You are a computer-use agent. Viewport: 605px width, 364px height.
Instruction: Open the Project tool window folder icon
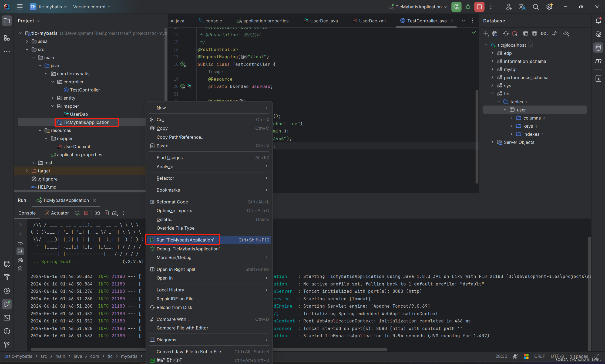(7, 21)
